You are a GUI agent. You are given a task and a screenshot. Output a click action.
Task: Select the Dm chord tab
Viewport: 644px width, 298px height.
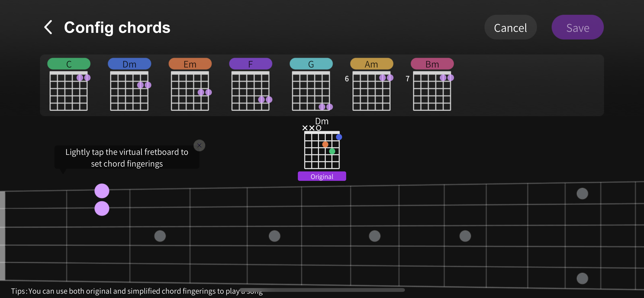coord(129,64)
